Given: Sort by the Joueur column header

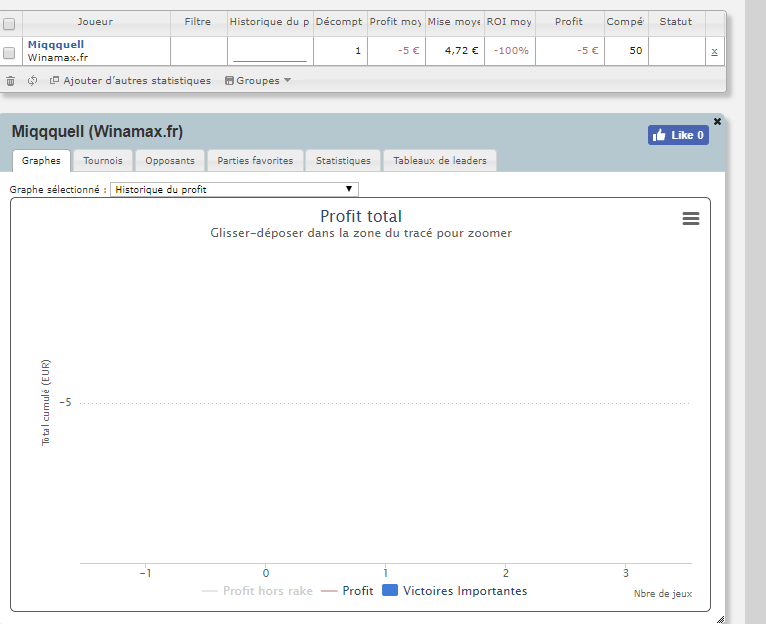Looking at the screenshot, I should [95, 22].
